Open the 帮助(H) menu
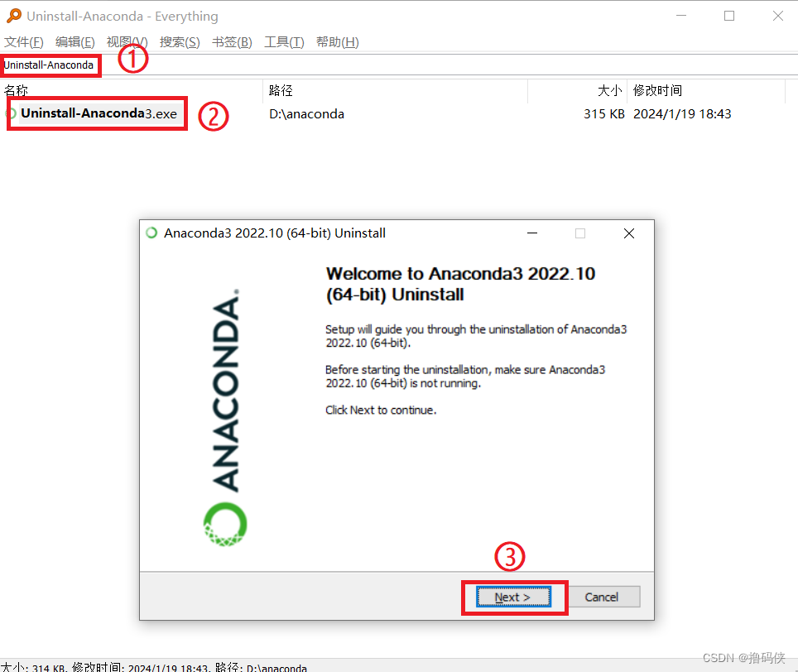This screenshot has height=672, width=798. (x=338, y=42)
